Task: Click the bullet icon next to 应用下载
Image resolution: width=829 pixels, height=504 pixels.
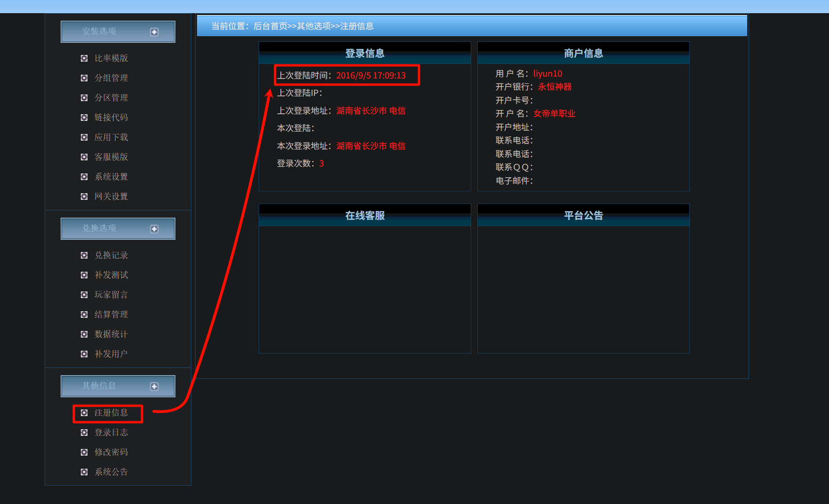Action: (84, 137)
